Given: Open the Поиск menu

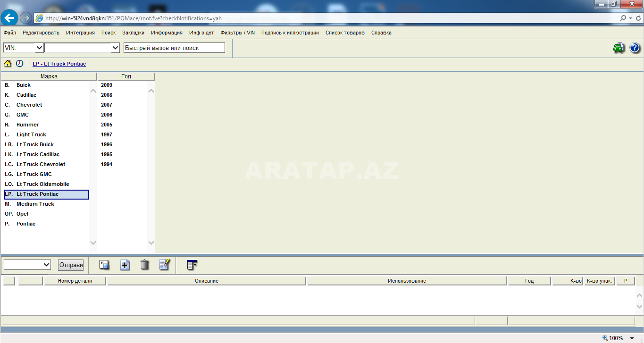Looking at the screenshot, I should (109, 33).
